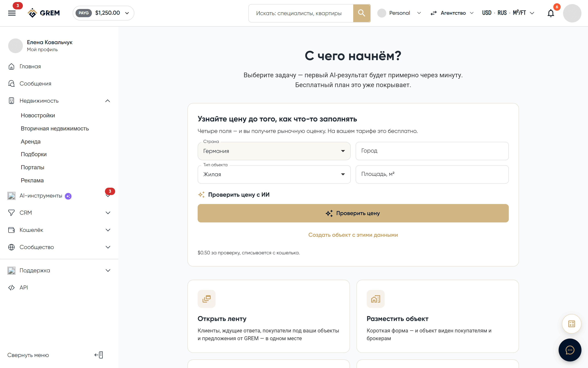This screenshot has width=588, height=368.
Task: Collapse the Недвижимость section chevron
Action: coord(108,101)
